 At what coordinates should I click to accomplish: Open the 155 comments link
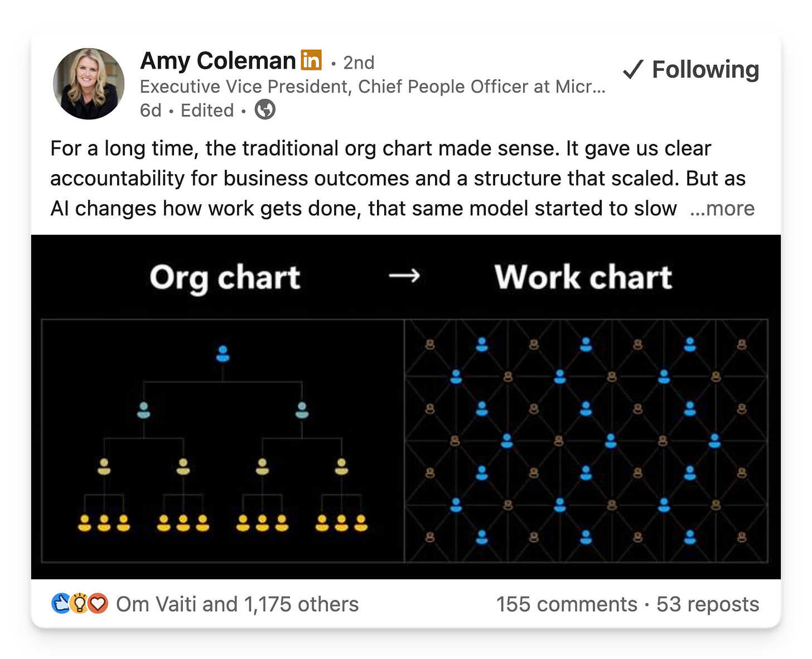[x=567, y=604]
